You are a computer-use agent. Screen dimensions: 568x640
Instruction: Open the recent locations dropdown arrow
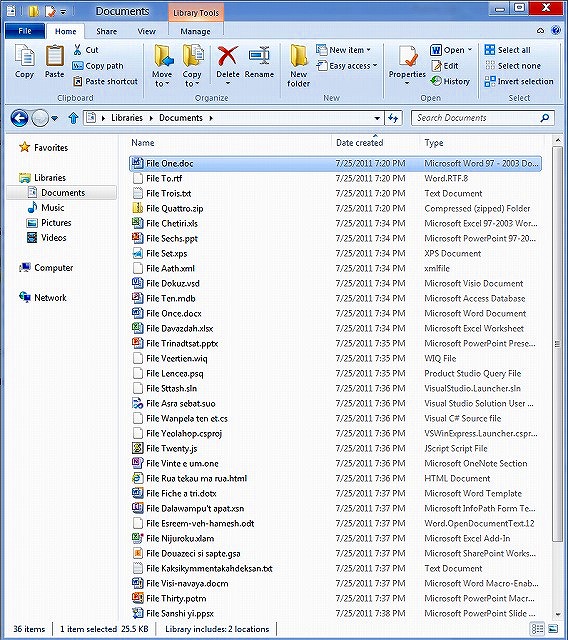[55, 118]
